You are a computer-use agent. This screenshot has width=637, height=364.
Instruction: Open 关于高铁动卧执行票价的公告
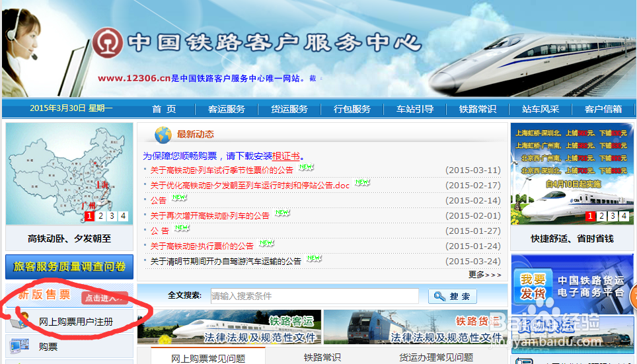tap(202, 246)
